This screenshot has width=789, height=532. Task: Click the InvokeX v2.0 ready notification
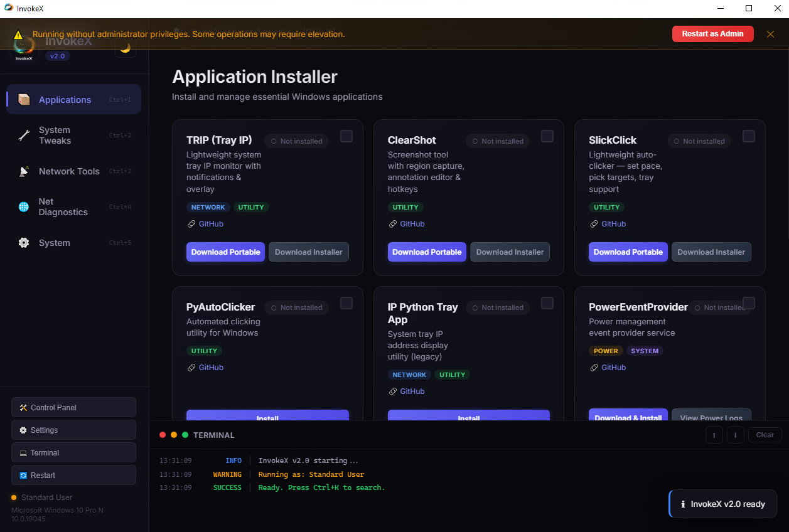point(722,504)
